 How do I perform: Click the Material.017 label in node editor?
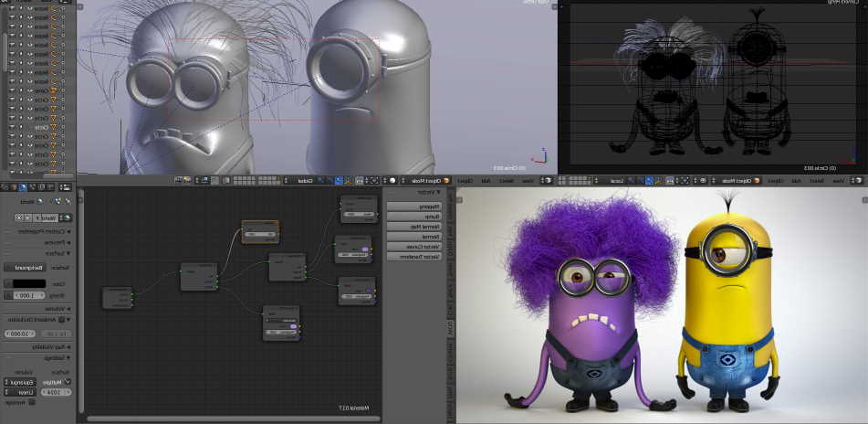coord(353,408)
